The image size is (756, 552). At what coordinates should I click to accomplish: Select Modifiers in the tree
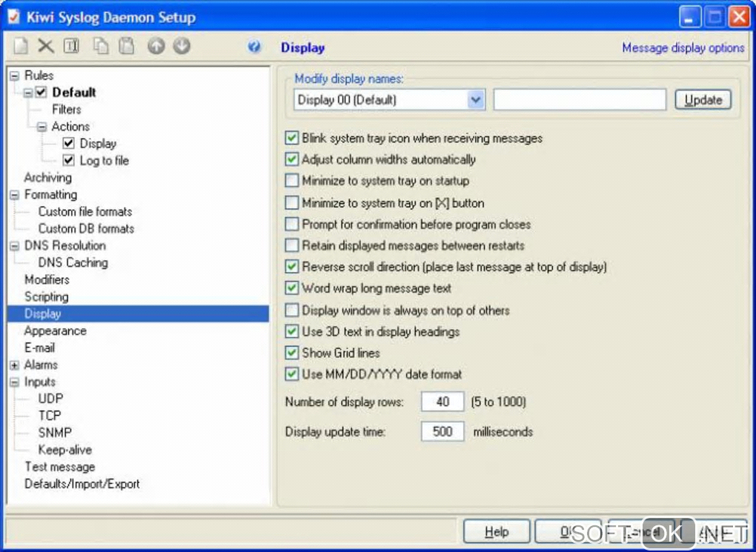click(47, 279)
